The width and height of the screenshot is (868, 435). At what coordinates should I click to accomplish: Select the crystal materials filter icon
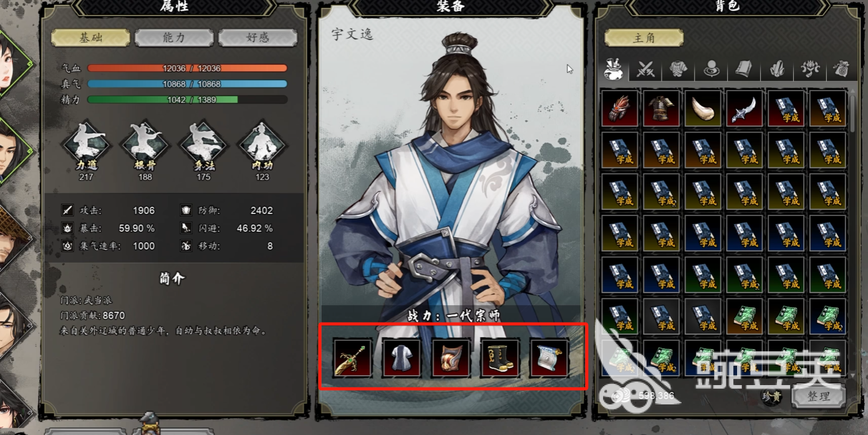click(x=777, y=69)
